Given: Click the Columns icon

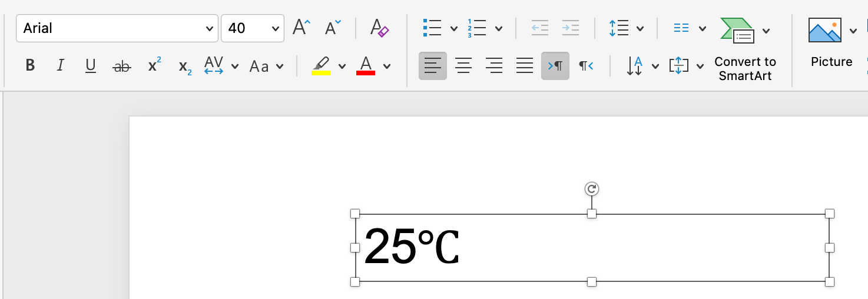Looking at the screenshot, I should tap(681, 28).
